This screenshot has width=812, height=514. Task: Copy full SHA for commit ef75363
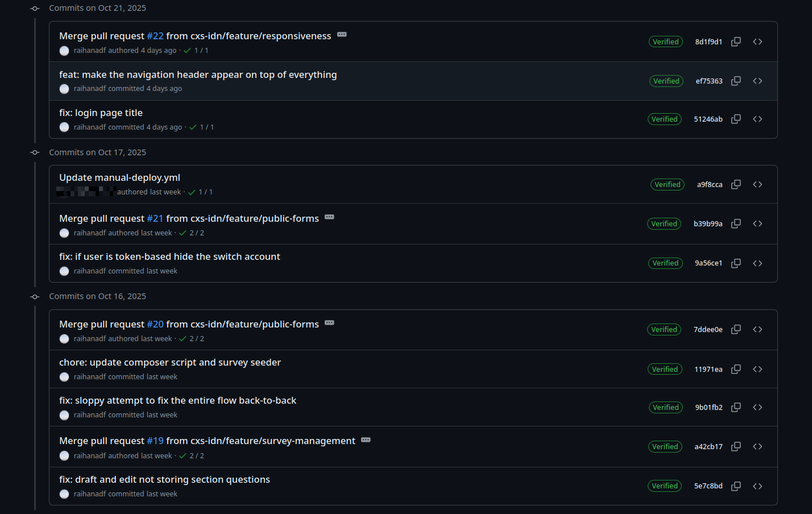click(x=736, y=81)
